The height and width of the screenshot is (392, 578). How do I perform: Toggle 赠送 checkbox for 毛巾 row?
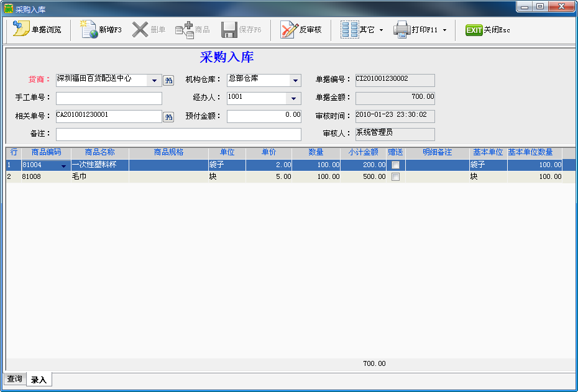pos(395,177)
